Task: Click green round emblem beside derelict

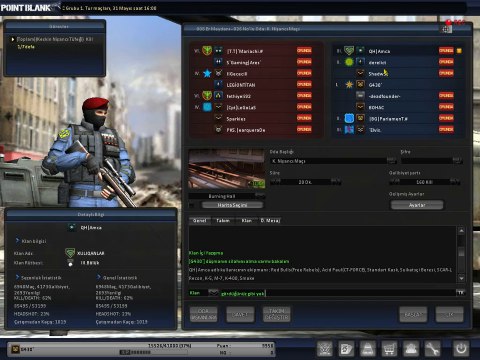Action: pyautogui.click(x=349, y=62)
